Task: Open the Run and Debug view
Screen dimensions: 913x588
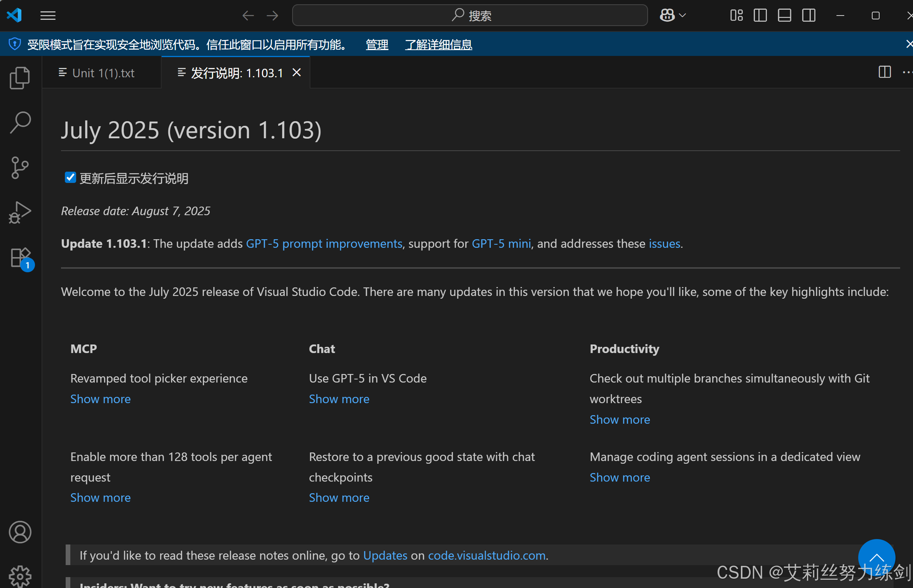Action: pyautogui.click(x=20, y=213)
